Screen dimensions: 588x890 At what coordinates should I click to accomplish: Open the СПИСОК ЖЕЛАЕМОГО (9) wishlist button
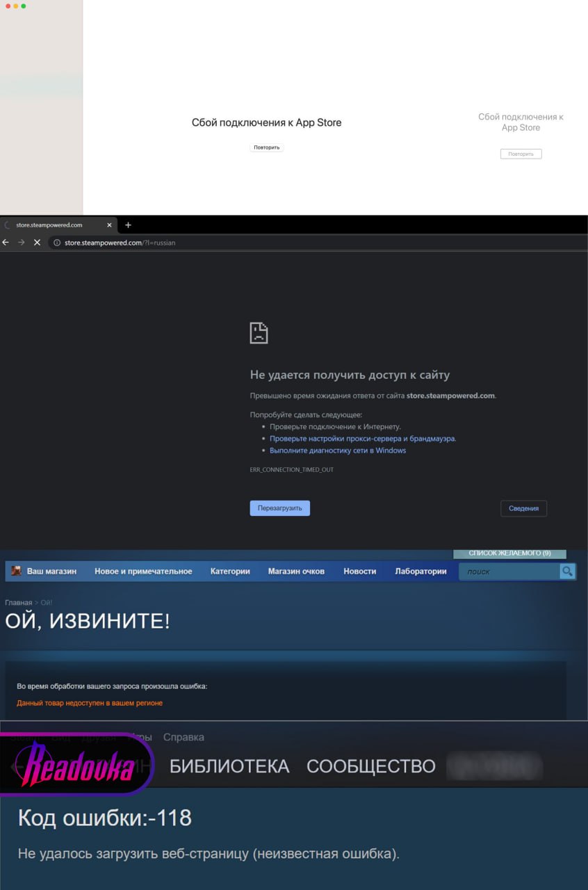pyautogui.click(x=509, y=553)
